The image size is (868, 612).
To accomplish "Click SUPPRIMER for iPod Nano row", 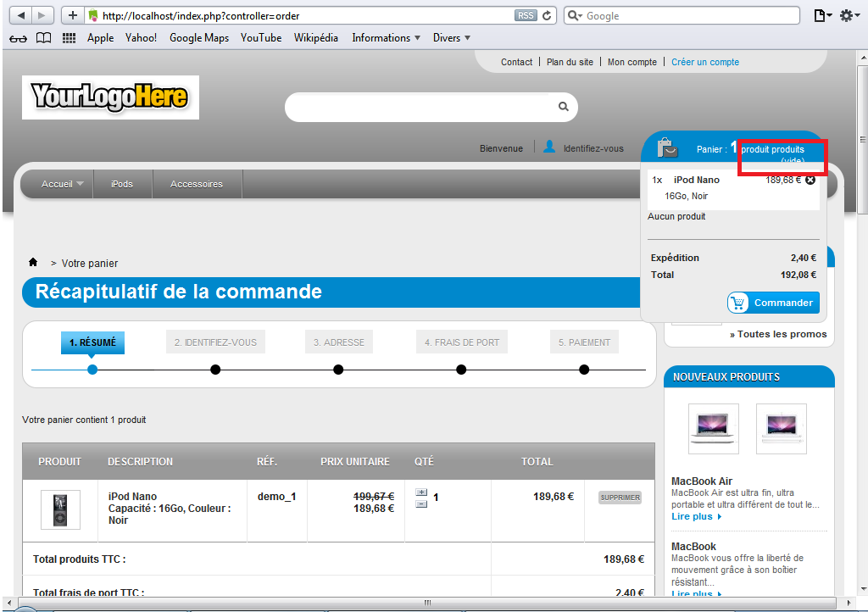I will coord(620,498).
